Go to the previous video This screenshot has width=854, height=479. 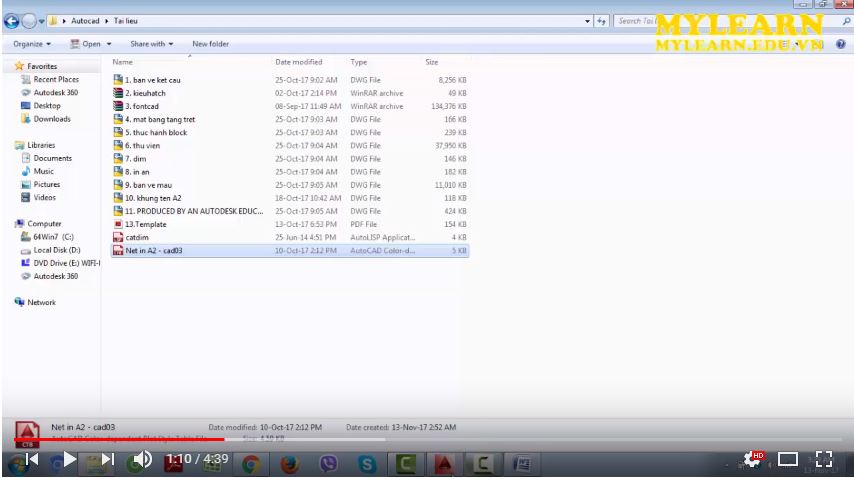[x=31, y=459]
